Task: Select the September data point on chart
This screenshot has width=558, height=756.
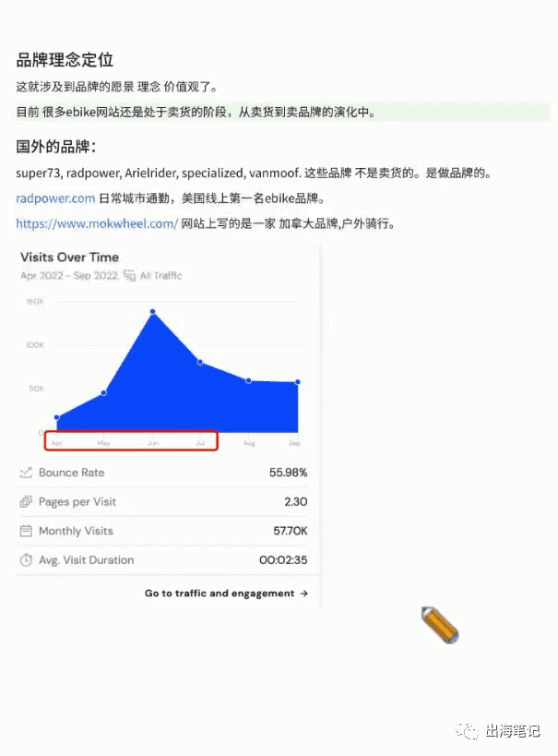Action: [298, 382]
